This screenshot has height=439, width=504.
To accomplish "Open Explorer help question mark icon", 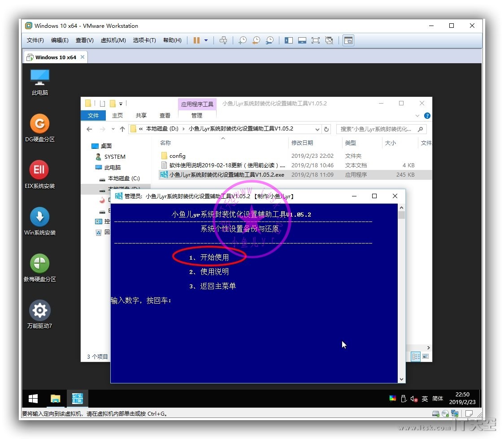I will (x=427, y=116).
